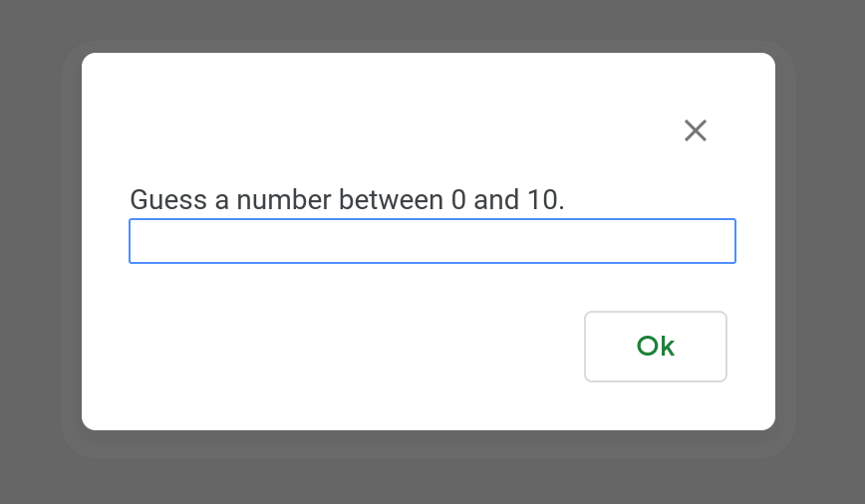Click the blank area beneath the input field
The height and width of the screenshot is (504, 865).
(x=353, y=287)
